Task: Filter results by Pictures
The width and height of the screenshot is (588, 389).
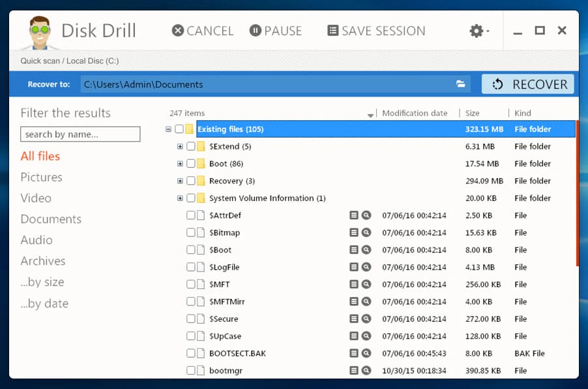Action: point(42,177)
